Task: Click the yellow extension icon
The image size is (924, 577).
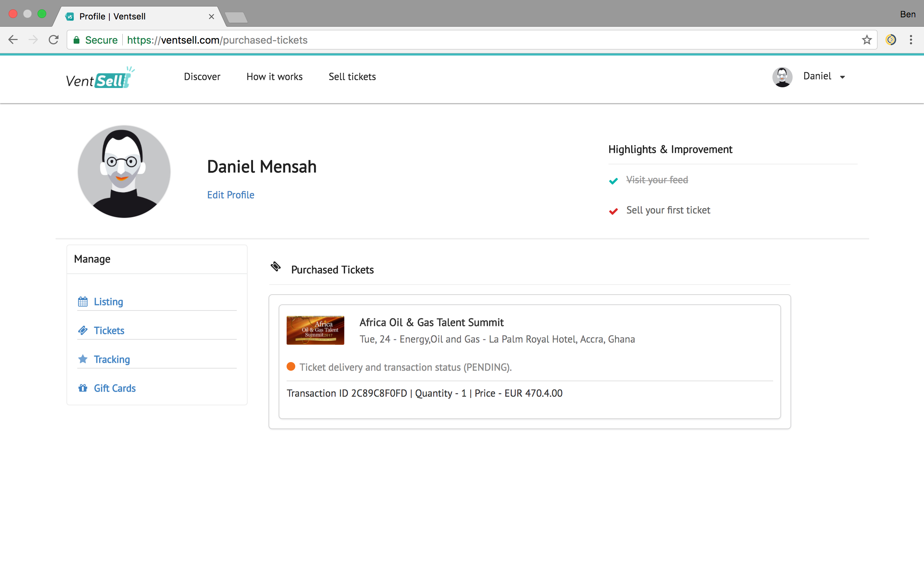Action: pyautogui.click(x=890, y=40)
